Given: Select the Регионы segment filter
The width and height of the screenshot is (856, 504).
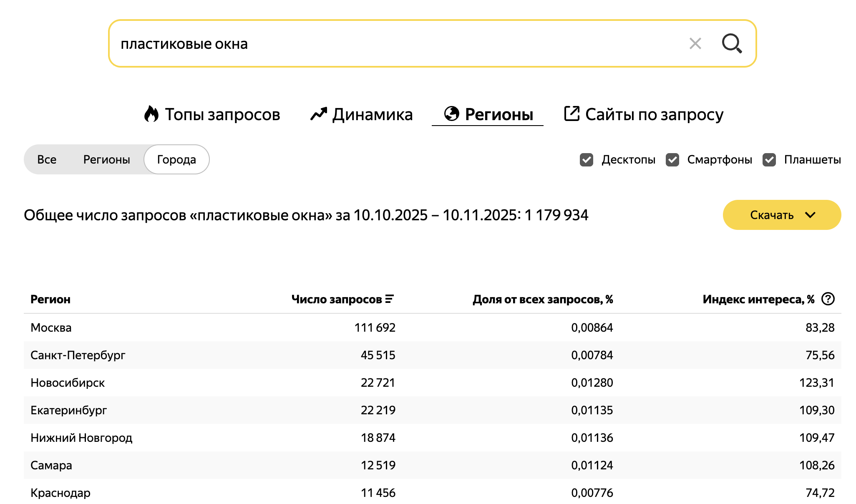Looking at the screenshot, I should pyautogui.click(x=106, y=159).
